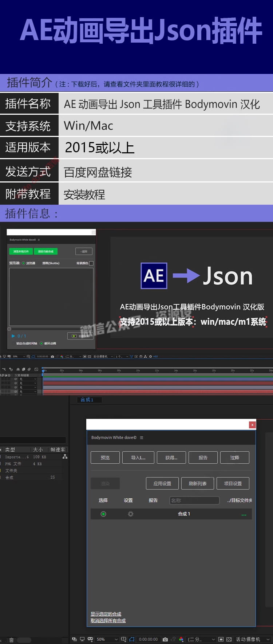Click the 预览 button
Screen dimensions: 273x644
coord(105,458)
